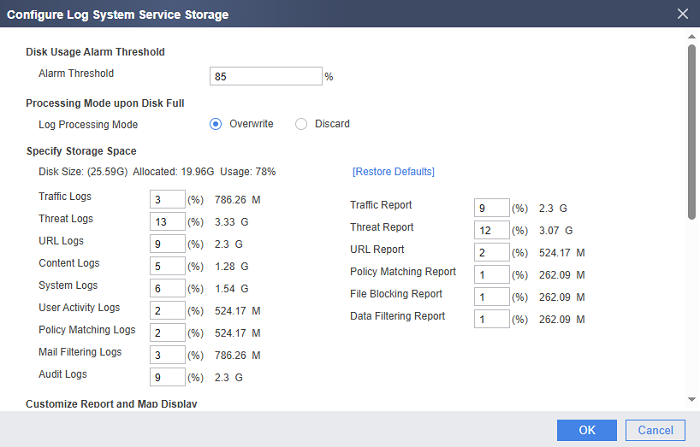Viewport: 700px width, 447px height.
Task: Click the Threat Report percentage field
Action: (x=492, y=230)
